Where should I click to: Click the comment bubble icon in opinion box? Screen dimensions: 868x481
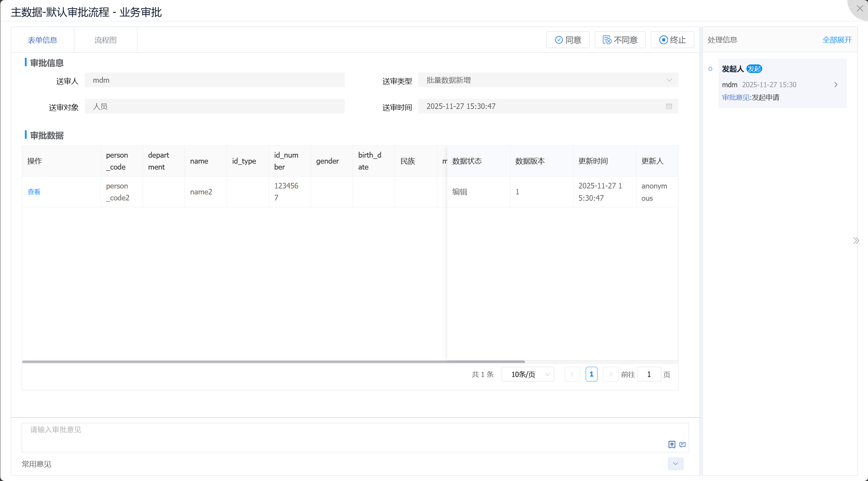click(x=682, y=445)
